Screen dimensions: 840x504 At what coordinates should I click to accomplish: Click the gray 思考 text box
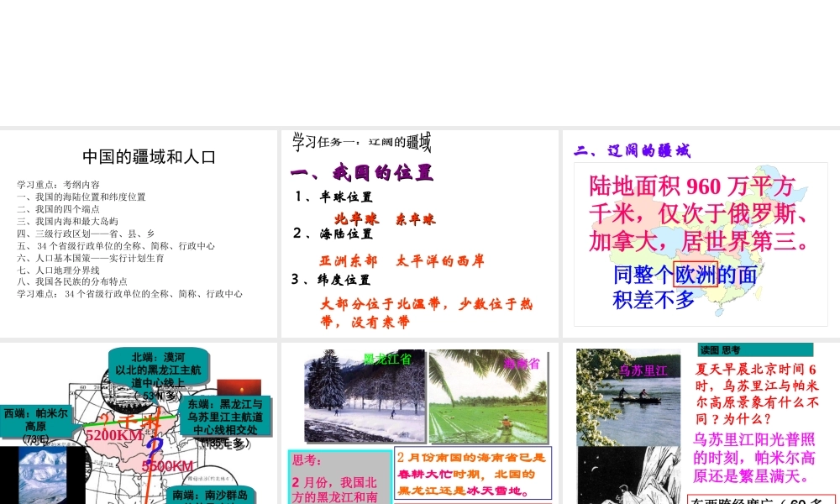click(x=340, y=477)
